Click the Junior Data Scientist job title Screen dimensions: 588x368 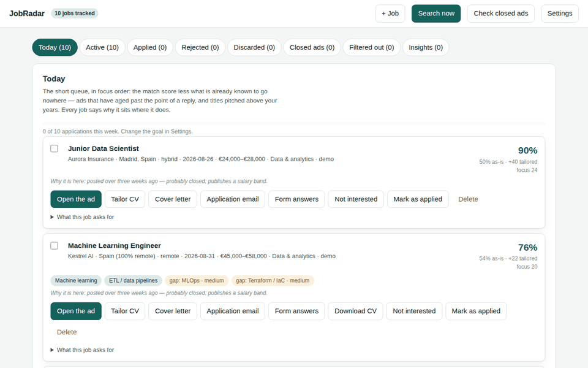103,148
